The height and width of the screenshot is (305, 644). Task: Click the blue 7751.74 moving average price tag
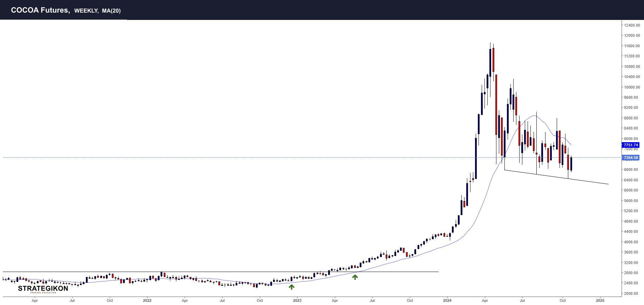tap(631, 145)
